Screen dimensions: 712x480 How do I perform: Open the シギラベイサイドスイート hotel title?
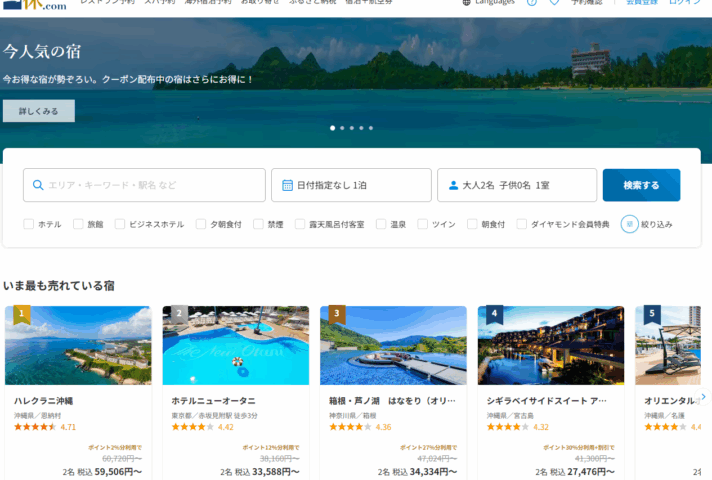547,401
